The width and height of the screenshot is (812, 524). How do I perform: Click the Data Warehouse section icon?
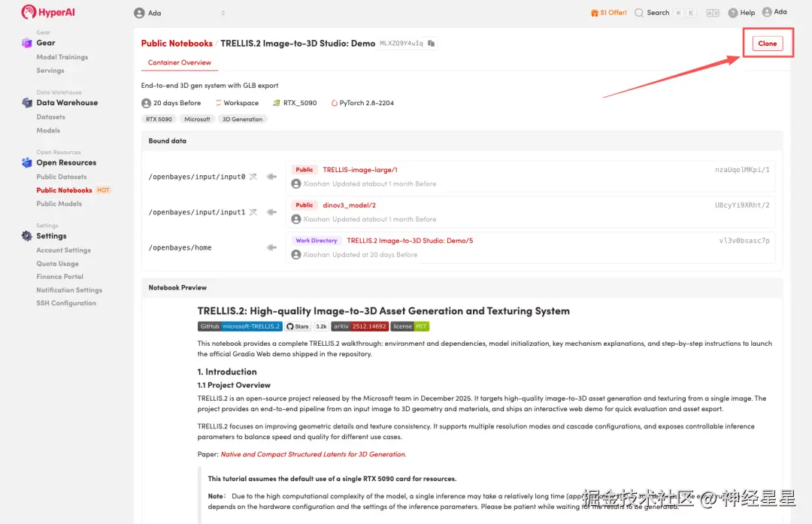(x=27, y=102)
